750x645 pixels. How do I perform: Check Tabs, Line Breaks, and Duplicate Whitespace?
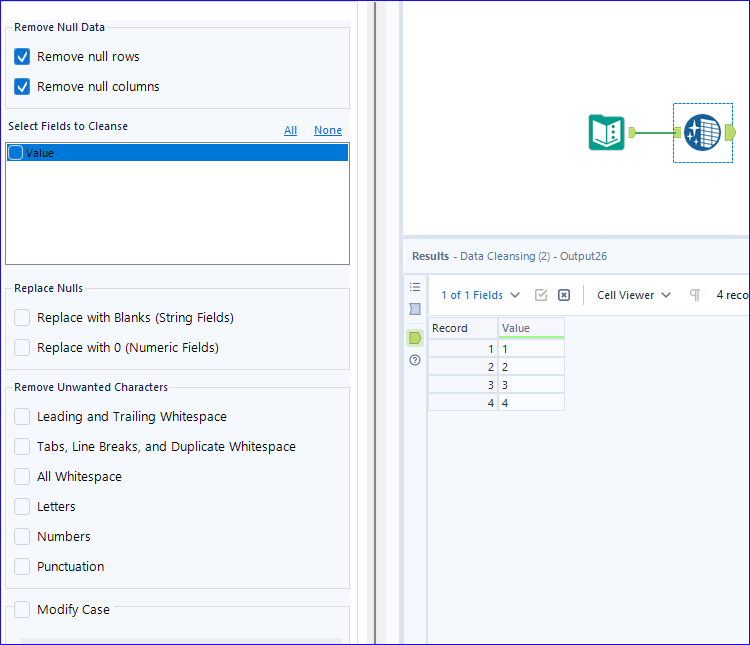point(22,446)
